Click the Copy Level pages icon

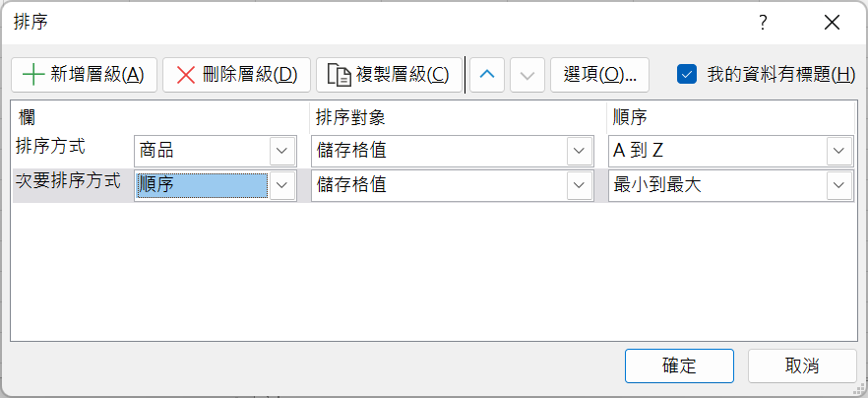[340, 75]
